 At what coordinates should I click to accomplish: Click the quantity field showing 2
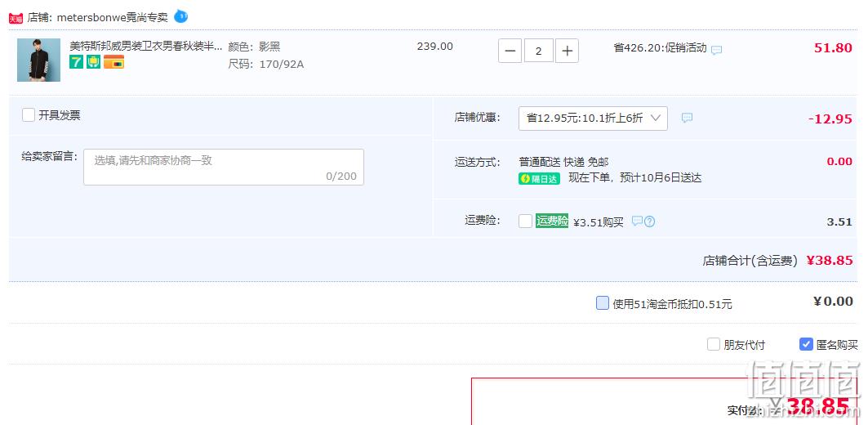(539, 51)
